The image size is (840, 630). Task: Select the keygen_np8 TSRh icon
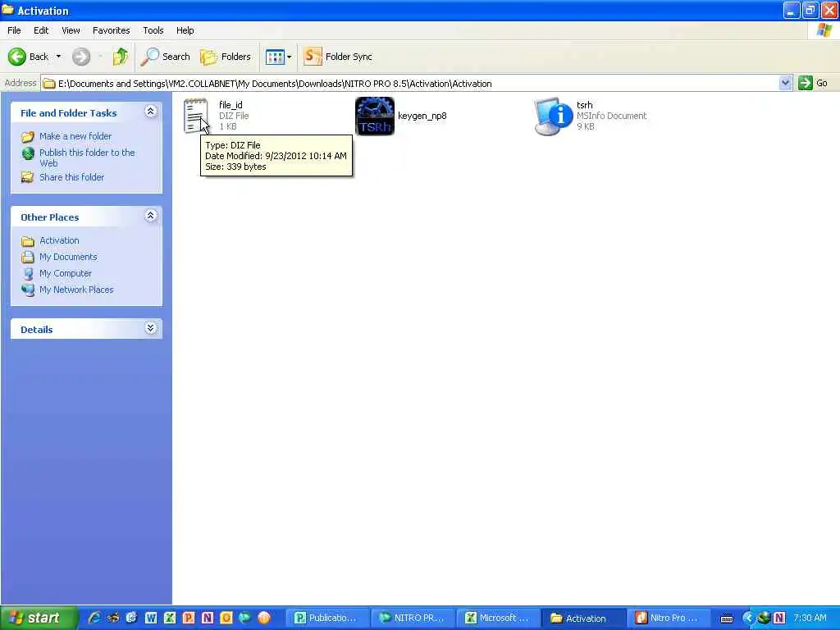tap(375, 116)
